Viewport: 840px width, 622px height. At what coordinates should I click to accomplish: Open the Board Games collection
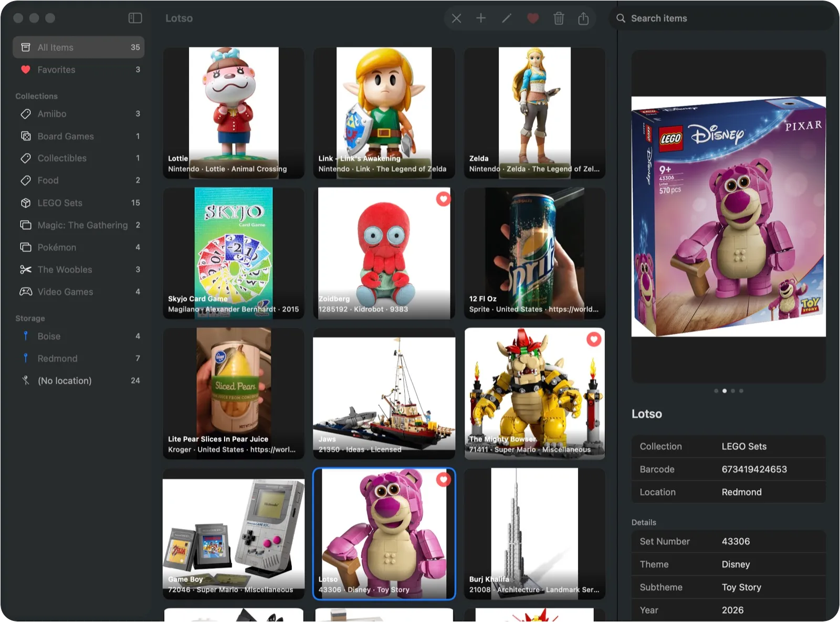[x=79, y=136]
